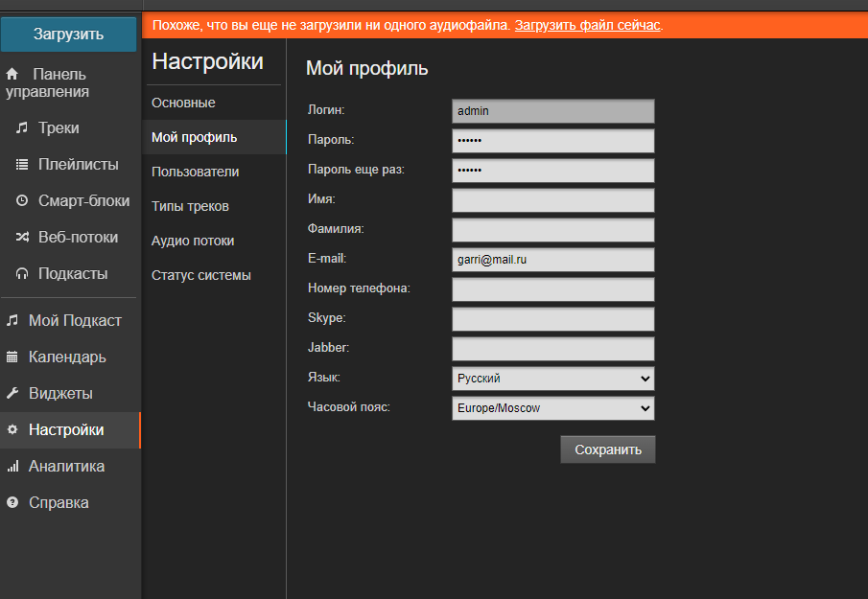Click the calendar icon beside Календарь
The image size is (868, 599).
coord(12,357)
